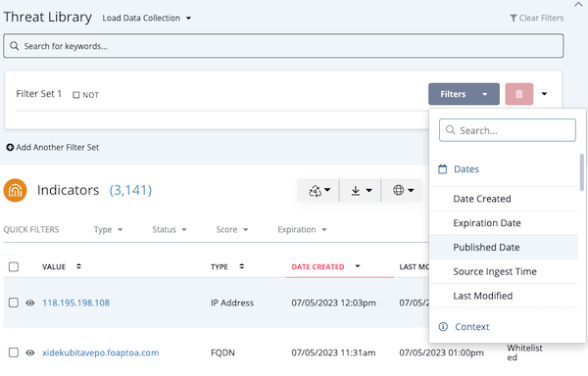Click the filter menu Search field

point(508,130)
